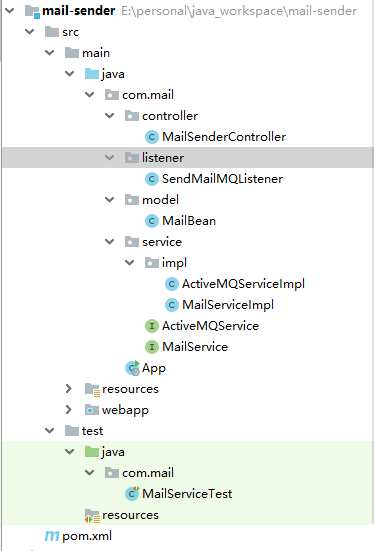Collapse the src folder node
Screen dimensions: 374x551
pyautogui.click(x=30, y=32)
